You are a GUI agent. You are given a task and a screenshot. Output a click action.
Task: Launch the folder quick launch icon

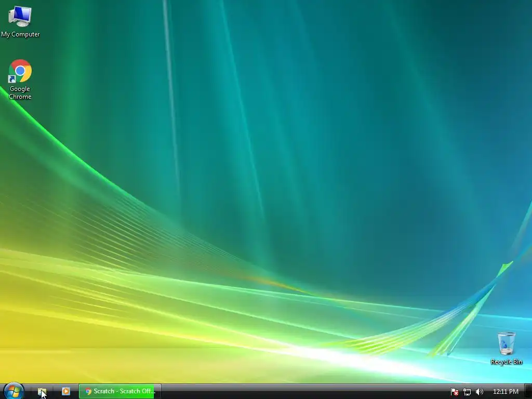coord(42,392)
